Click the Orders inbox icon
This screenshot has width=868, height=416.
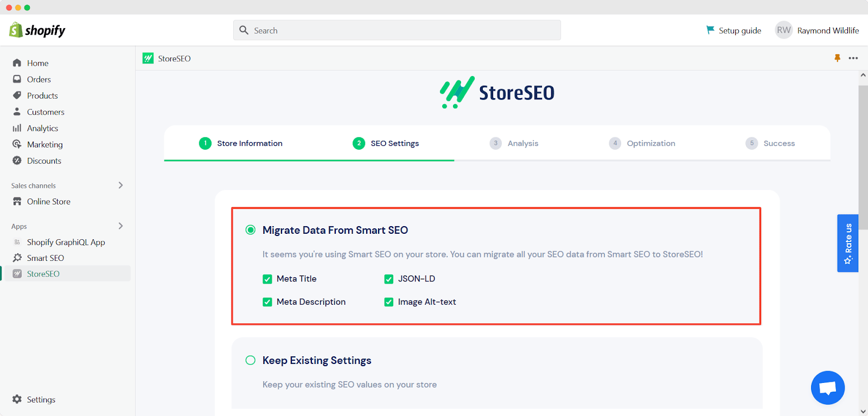coord(17,79)
